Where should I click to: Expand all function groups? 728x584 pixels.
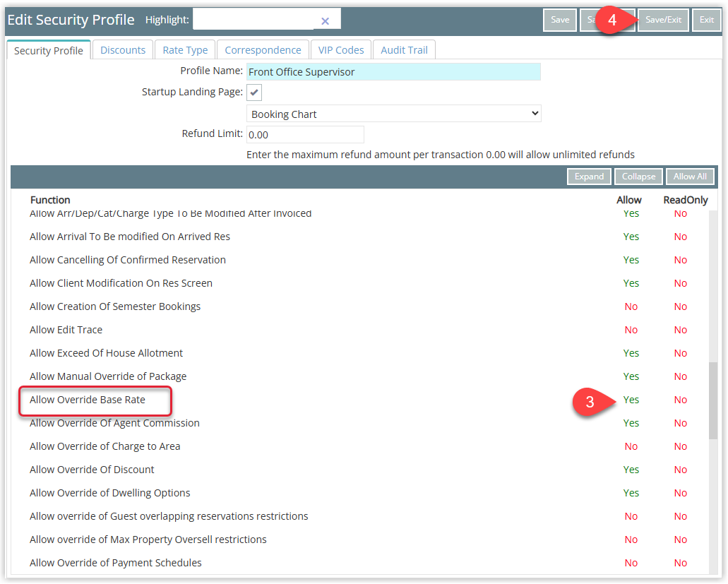(x=589, y=177)
